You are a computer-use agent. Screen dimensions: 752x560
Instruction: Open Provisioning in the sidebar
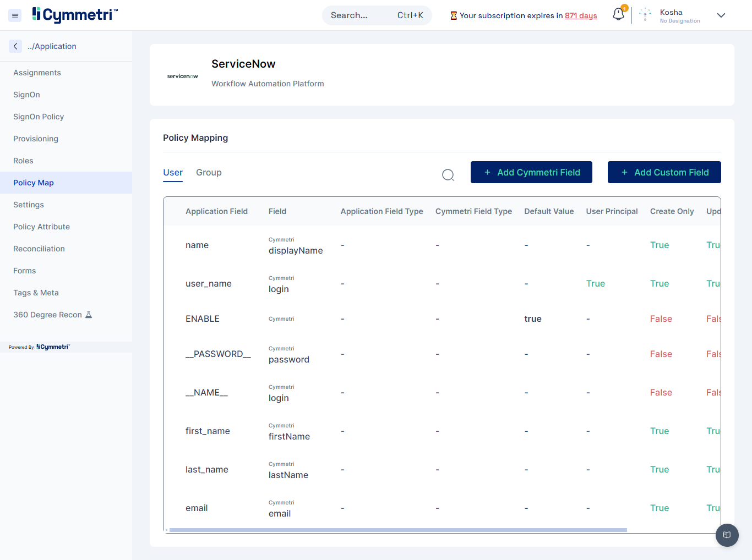pyautogui.click(x=36, y=139)
